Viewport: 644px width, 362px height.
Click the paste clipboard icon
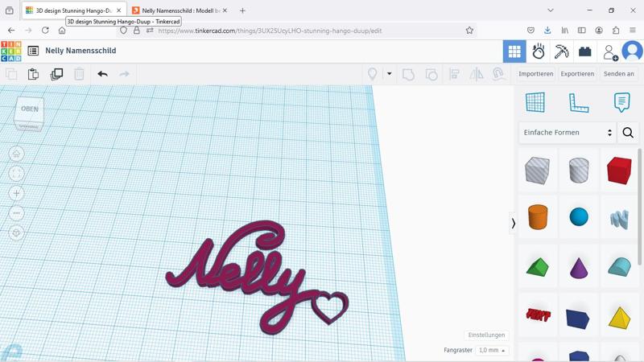pyautogui.click(x=33, y=74)
